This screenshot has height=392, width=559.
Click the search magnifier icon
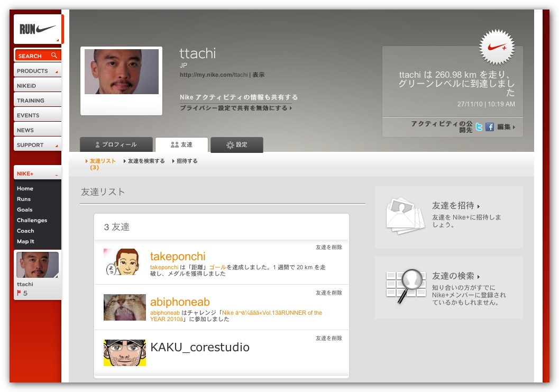click(x=54, y=56)
